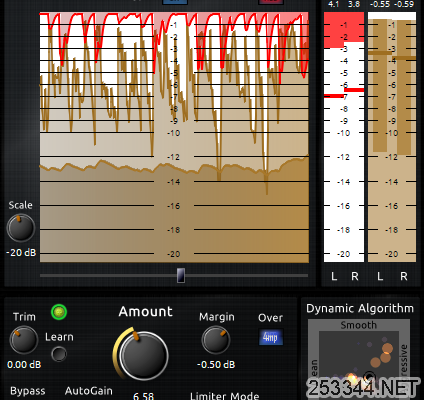Click the "-0.55" left output peak readout

coord(380,4)
